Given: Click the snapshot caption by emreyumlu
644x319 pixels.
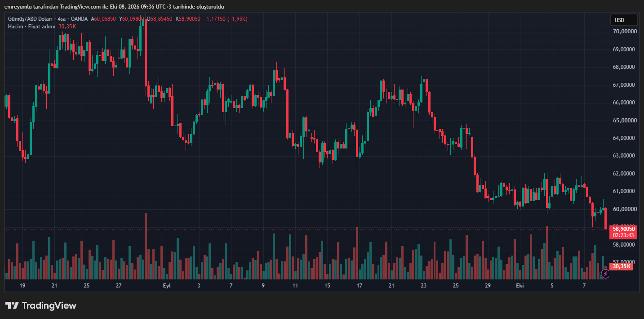Looking at the screenshot, I should [114, 7].
